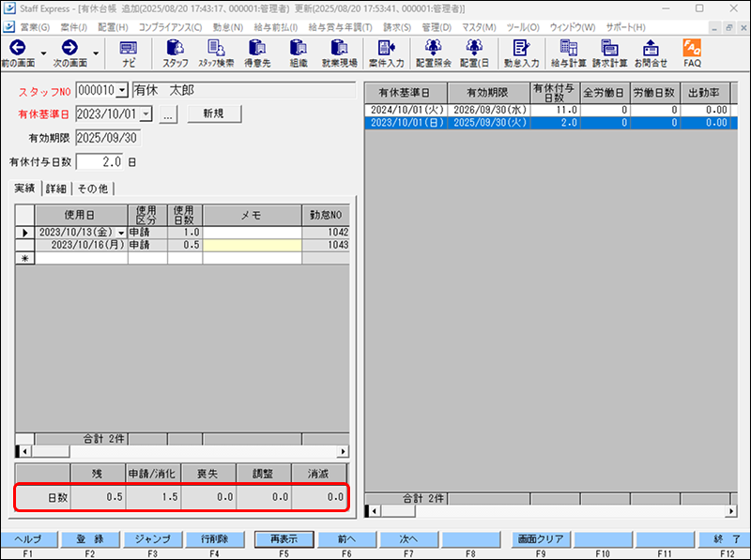Switch to the 実績 tab
This screenshot has height=560, width=751.
24,189
